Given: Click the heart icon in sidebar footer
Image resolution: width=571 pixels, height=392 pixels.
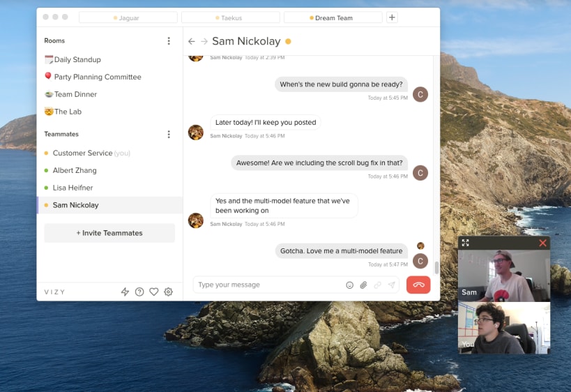Looking at the screenshot, I should click(x=154, y=292).
